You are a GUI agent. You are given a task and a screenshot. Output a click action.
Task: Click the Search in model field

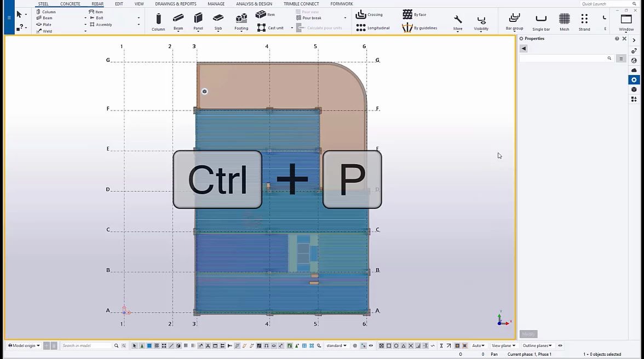(x=86, y=345)
